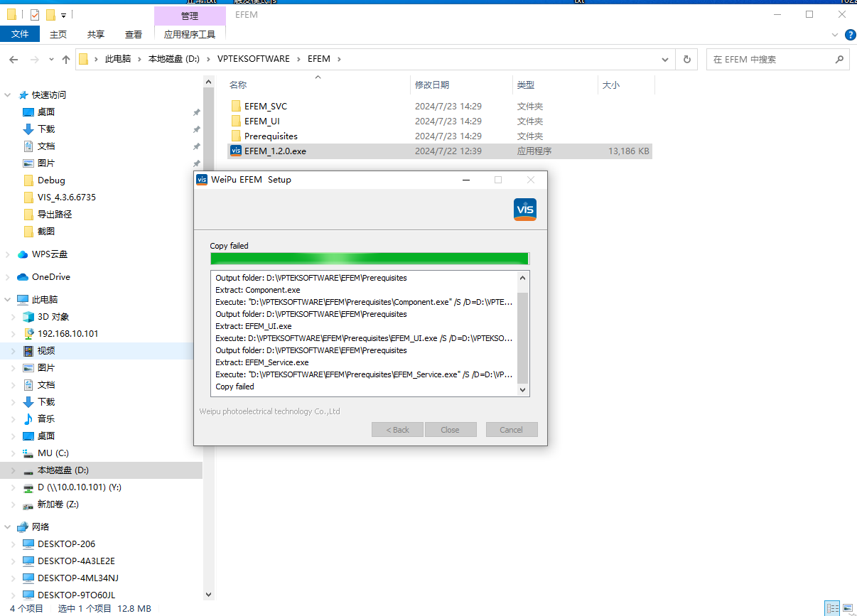Click the green installation progress bar

[370, 258]
